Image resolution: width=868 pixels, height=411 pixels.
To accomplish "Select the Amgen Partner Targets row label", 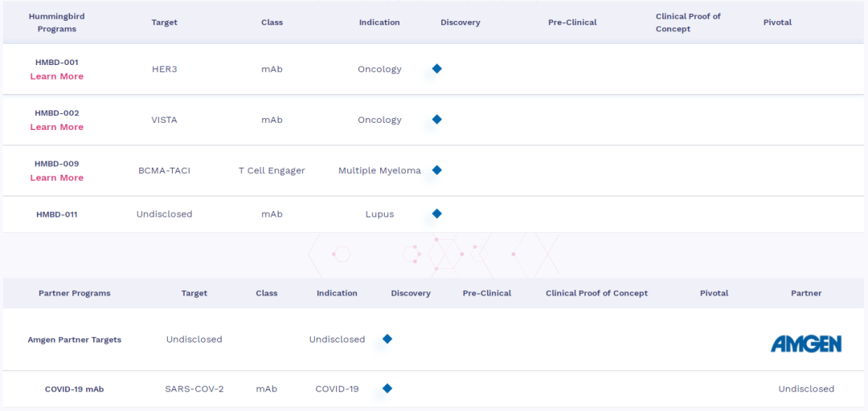I will coord(75,340).
